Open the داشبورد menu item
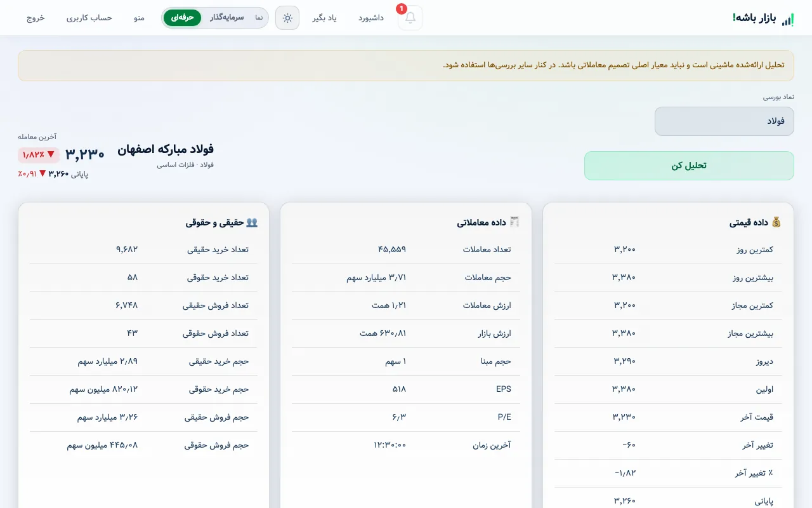The height and width of the screenshot is (508, 812). click(x=371, y=18)
